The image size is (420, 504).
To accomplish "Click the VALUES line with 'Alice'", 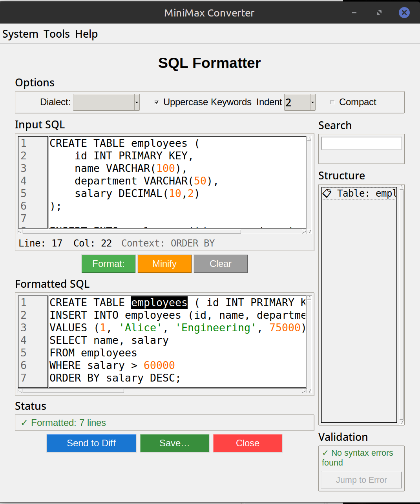I will (177, 328).
